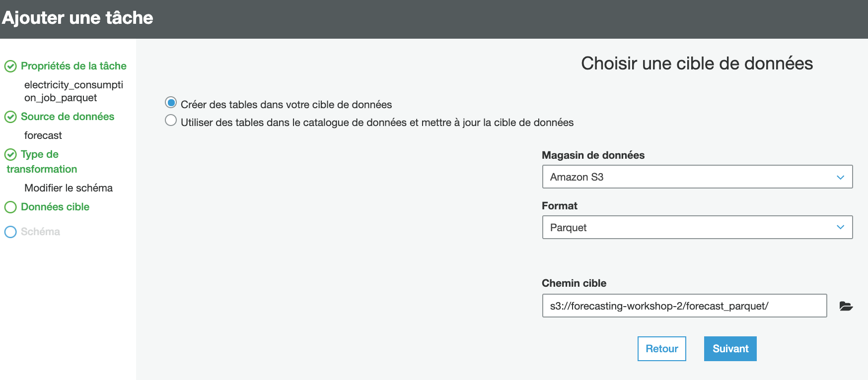Click the checkmark icon beside Propriétés de la tâche
868x380 pixels.
10,66
